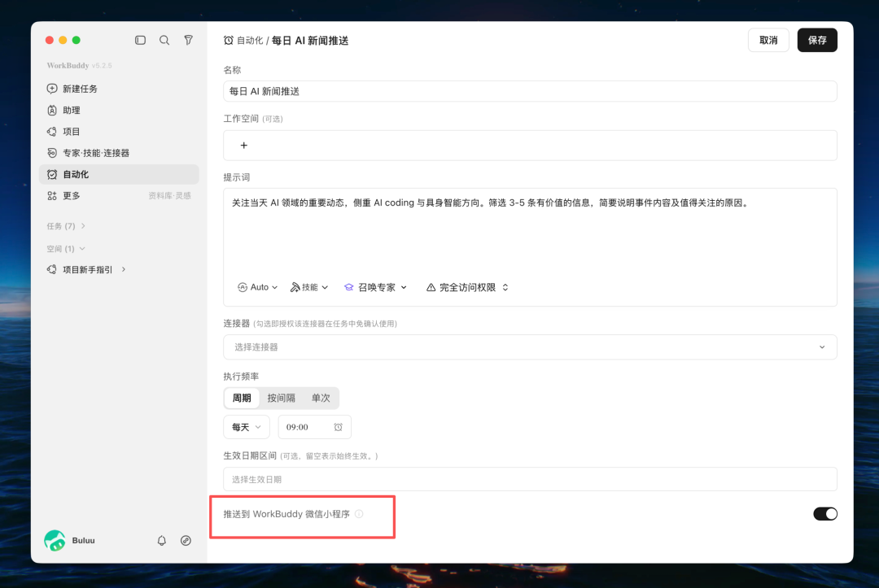Open the 选择连接器 dropdown
Image resolution: width=879 pixels, height=588 pixels.
coord(530,347)
